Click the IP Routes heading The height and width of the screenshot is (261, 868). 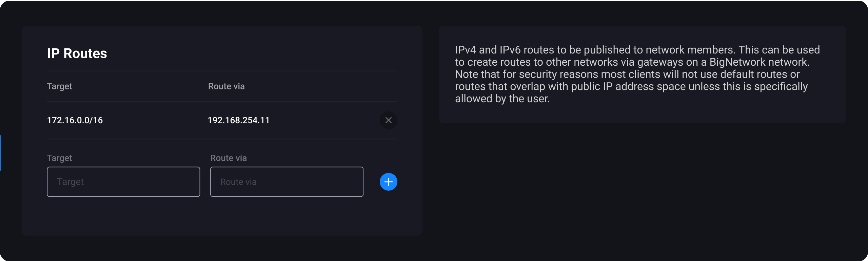click(77, 53)
